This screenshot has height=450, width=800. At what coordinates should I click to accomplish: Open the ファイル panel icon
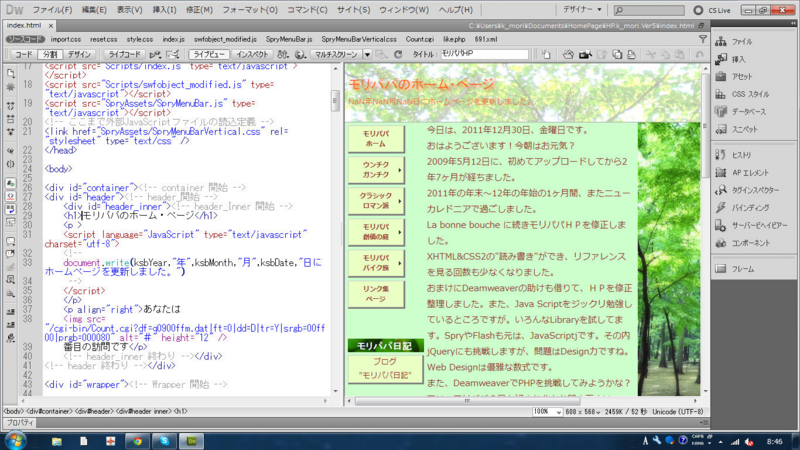point(721,42)
